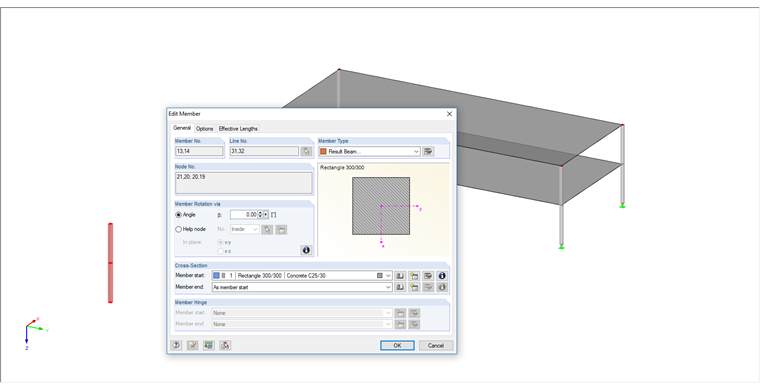Click the fourth footer icon beside units
This screenshot has height=391, width=760.
225,345
